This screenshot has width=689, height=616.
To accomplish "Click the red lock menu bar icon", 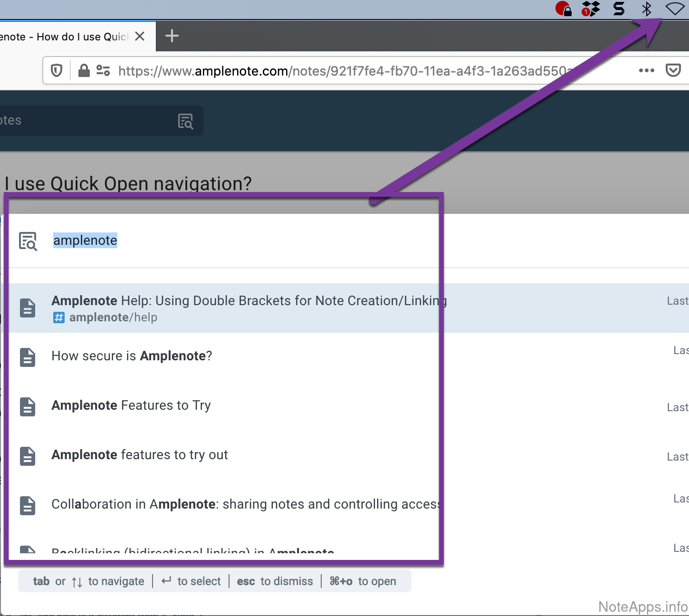I will [564, 9].
